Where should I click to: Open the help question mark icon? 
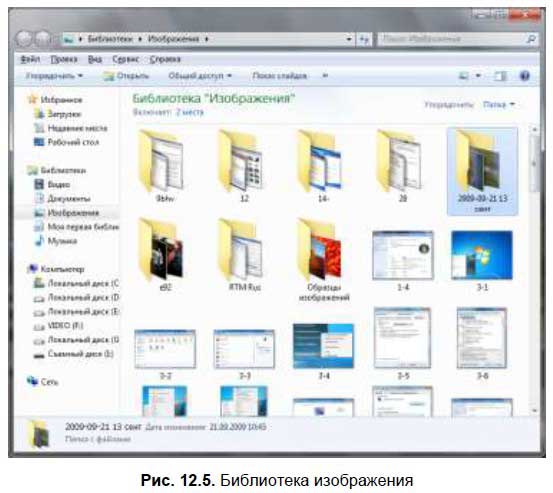click(525, 76)
